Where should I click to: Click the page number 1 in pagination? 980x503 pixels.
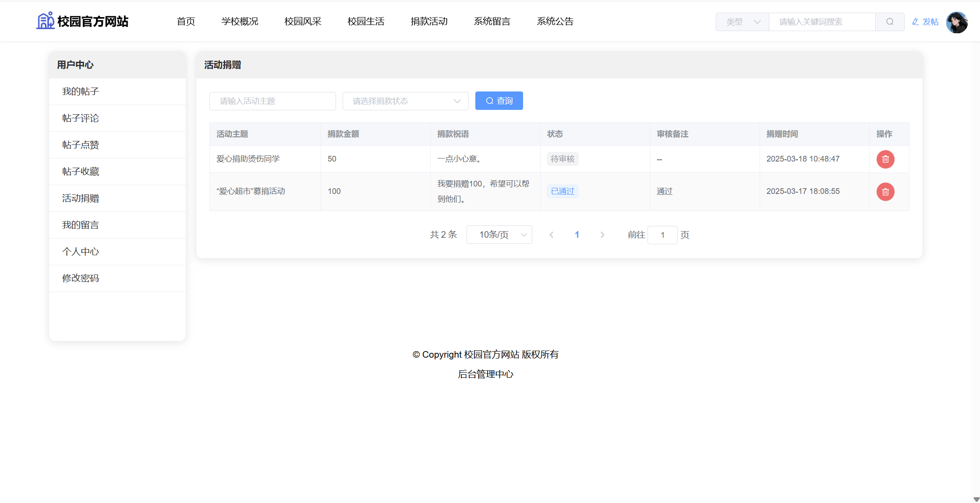(x=577, y=235)
